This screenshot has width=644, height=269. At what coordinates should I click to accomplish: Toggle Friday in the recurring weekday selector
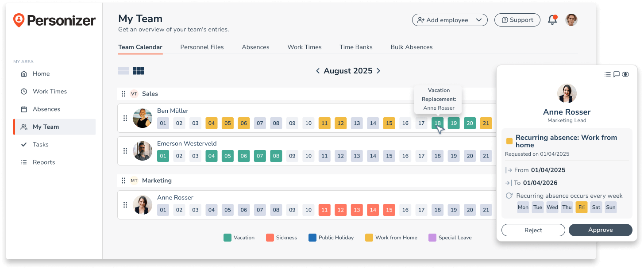coord(581,207)
